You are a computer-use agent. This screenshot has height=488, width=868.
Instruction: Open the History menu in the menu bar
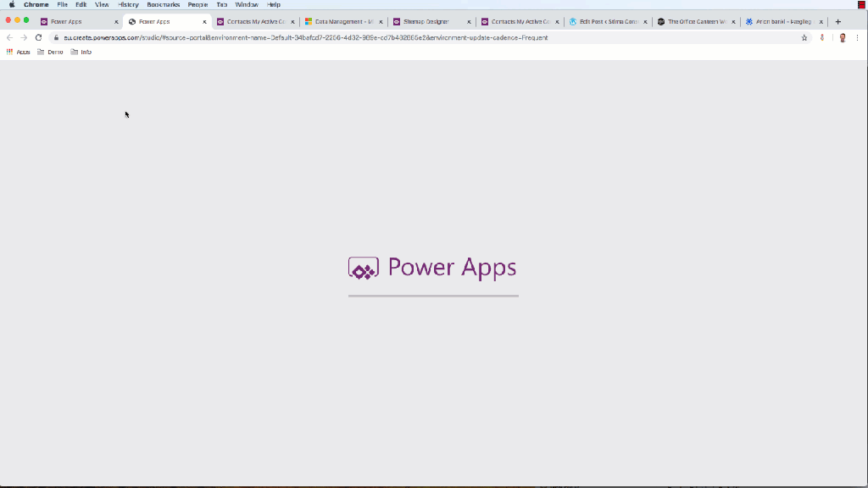tap(129, 4)
